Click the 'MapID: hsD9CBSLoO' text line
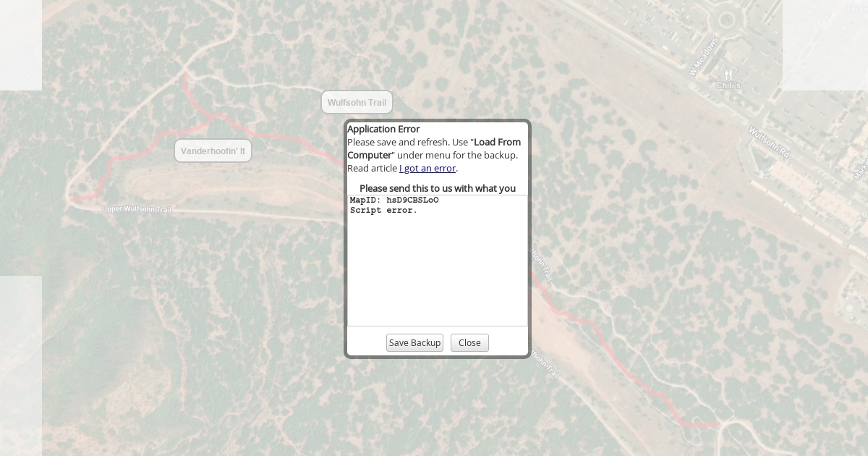Viewport: 868px width, 456px height. tap(394, 200)
